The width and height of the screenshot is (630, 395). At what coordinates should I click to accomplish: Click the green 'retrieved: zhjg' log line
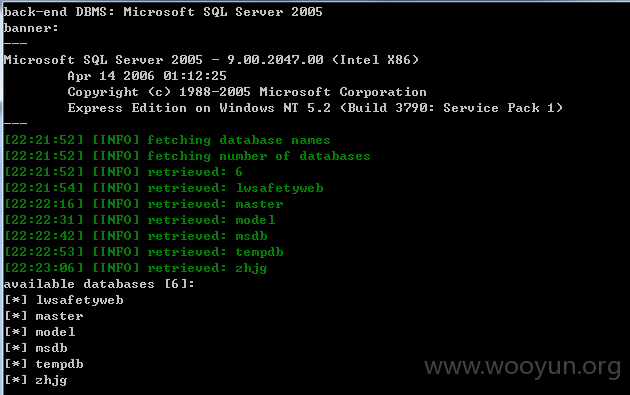136,268
